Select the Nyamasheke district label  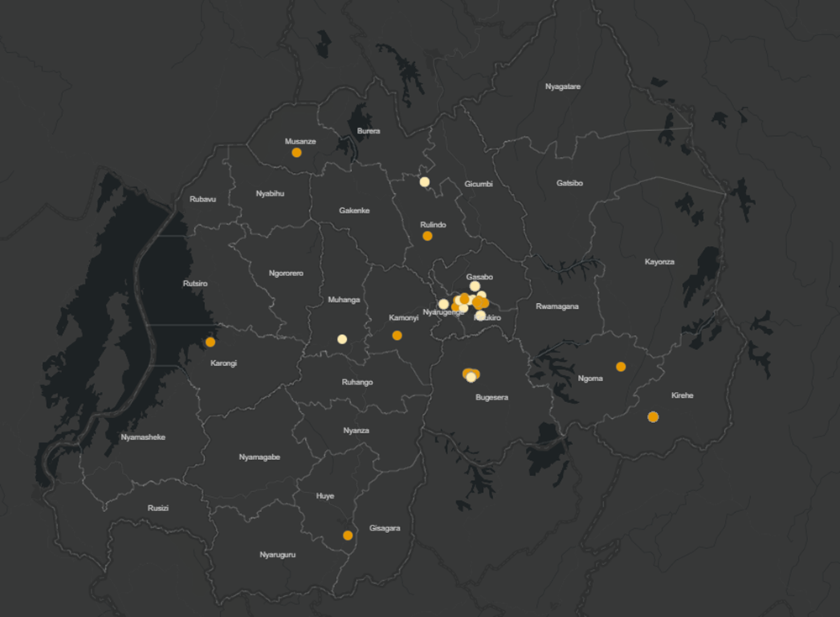coord(143,437)
